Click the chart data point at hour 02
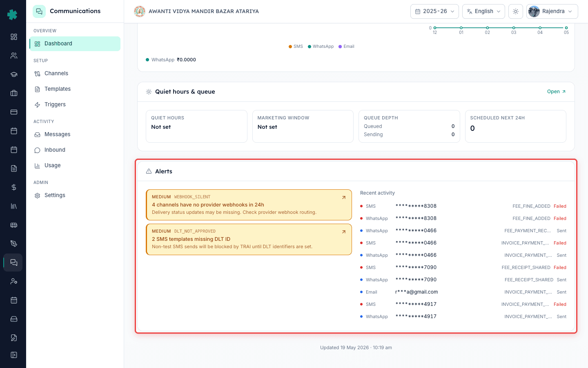588x368 pixels. pos(488,28)
